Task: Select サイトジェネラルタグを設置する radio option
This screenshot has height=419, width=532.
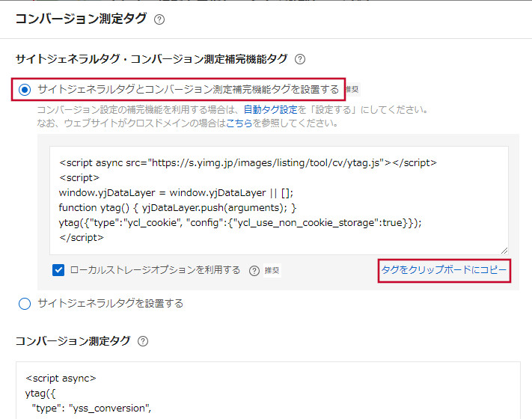Action: 25,303
